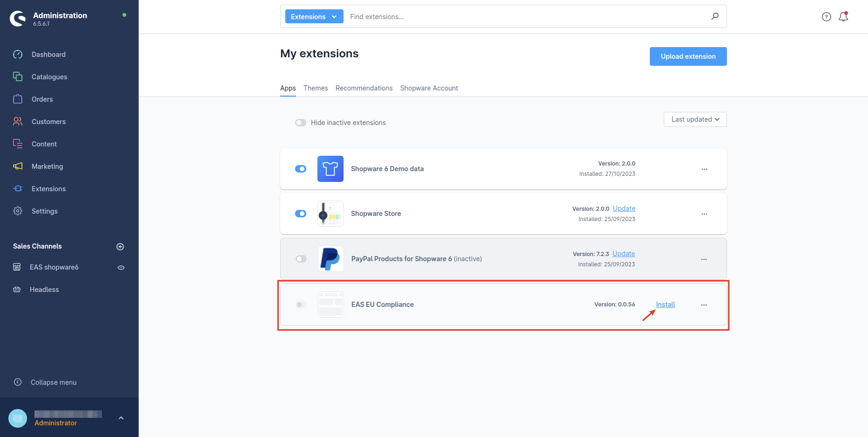Open the help question mark icon
This screenshot has width=868, height=437.
(x=827, y=17)
